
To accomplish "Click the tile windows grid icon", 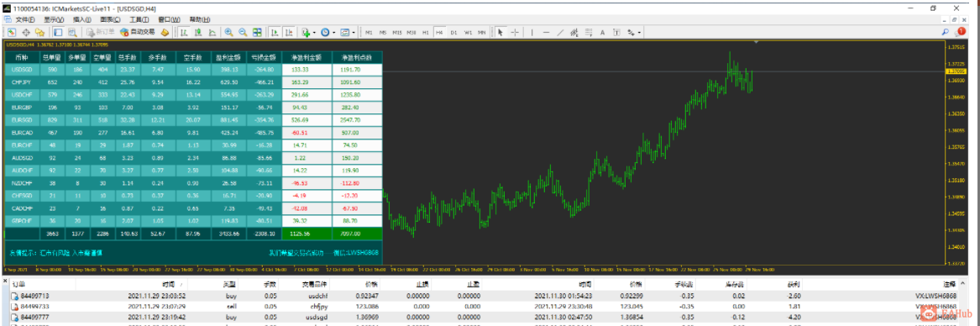I will [258, 32].
